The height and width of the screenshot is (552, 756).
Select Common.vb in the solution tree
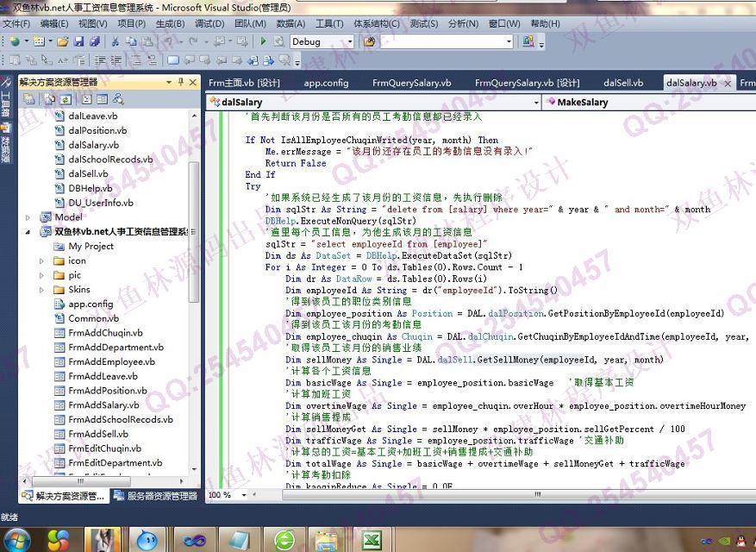point(94,318)
